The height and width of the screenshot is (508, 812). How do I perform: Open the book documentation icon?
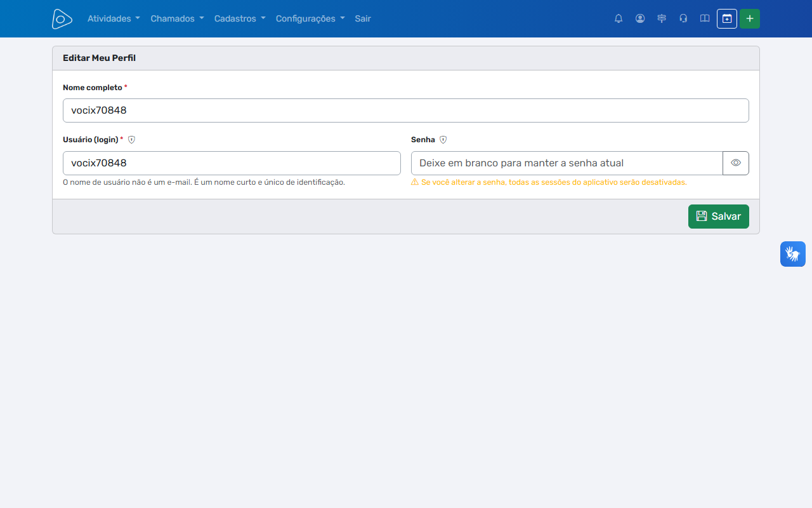pos(705,18)
